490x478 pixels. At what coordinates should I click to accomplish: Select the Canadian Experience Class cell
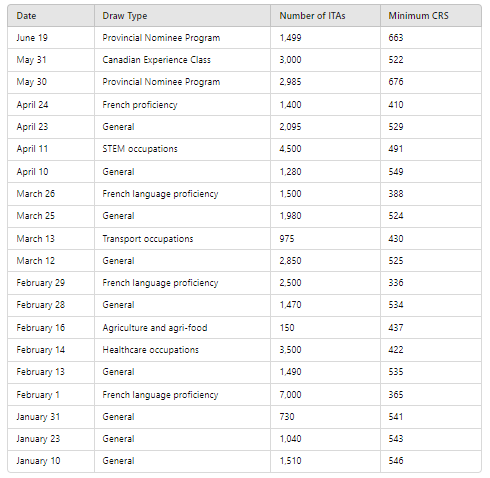pos(182,60)
